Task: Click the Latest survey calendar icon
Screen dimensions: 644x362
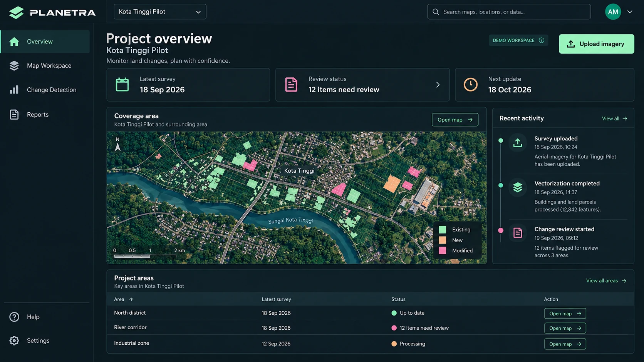Action: (x=122, y=85)
